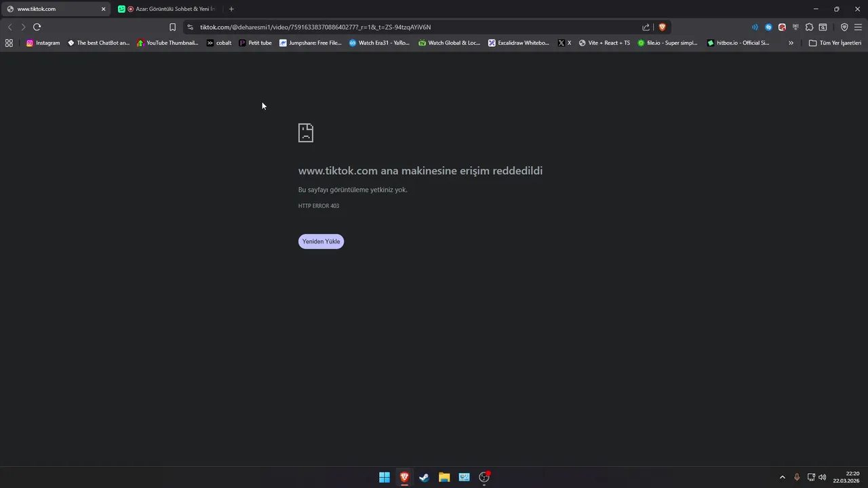Open the YouTube Thumbnail bookmark

[167, 43]
